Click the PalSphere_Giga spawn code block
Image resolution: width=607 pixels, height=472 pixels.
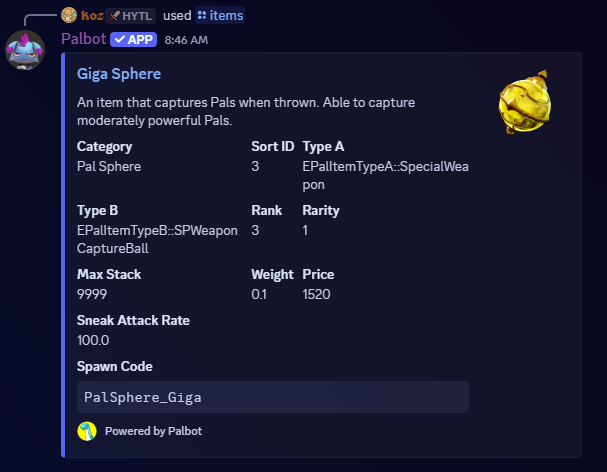[x=272, y=397]
